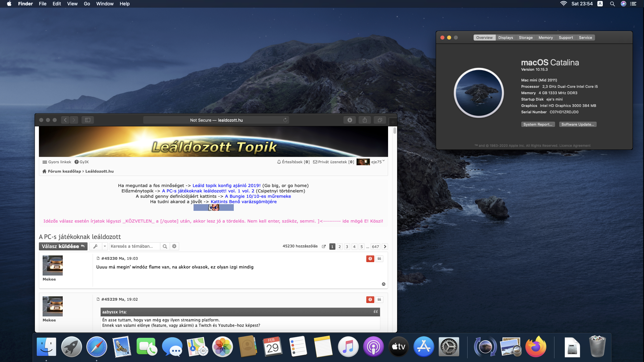
Task: Open Privát üzenetek inbox link
Action: [333, 162]
